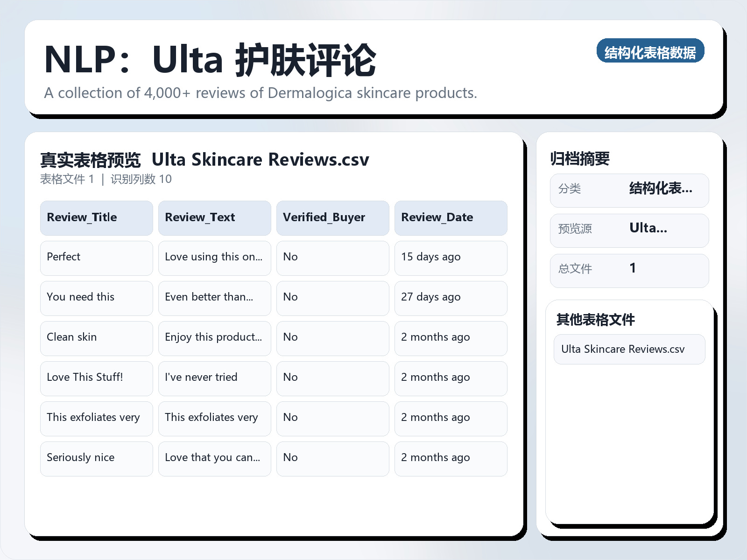Select the '15 days ago' date cell
Image resolution: width=747 pixels, height=560 pixels.
(451, 258)
